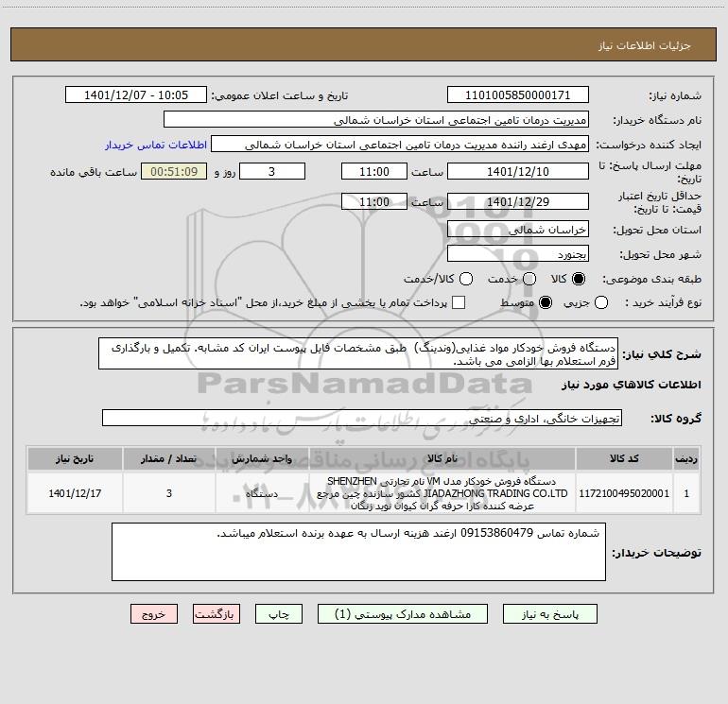
Task: Click buyer notes text area with phone number
Action: (x=358, y=552)
